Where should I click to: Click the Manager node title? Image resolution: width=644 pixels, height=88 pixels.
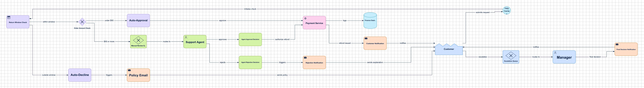point(564,57)
